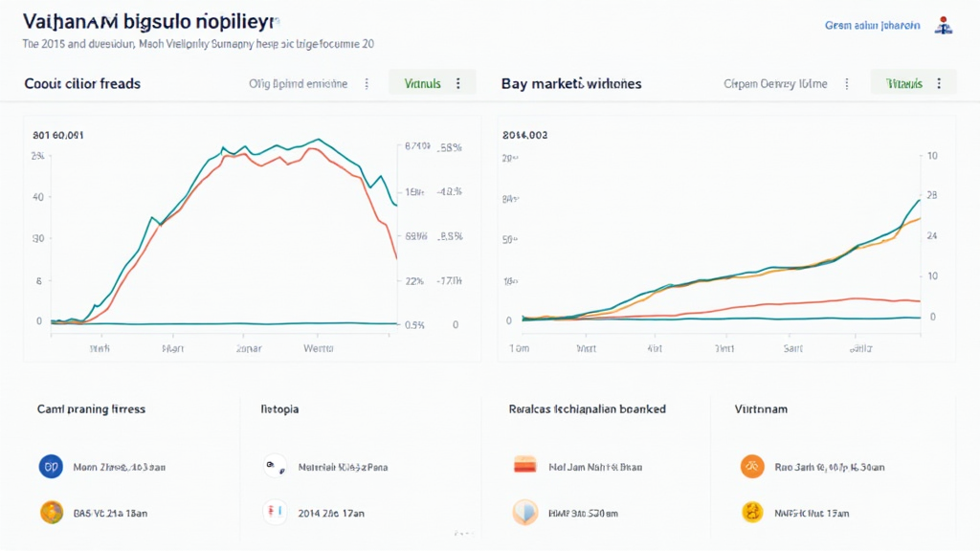Image resolution: width=980 pixels, height=551 pixels.
Task: Click the red striped card icon
Action: click(525, 467)
